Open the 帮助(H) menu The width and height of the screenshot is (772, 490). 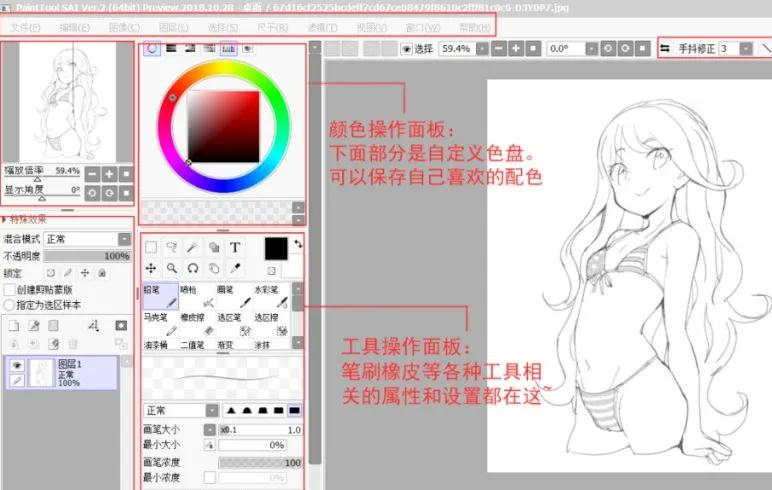click(475, 28)
